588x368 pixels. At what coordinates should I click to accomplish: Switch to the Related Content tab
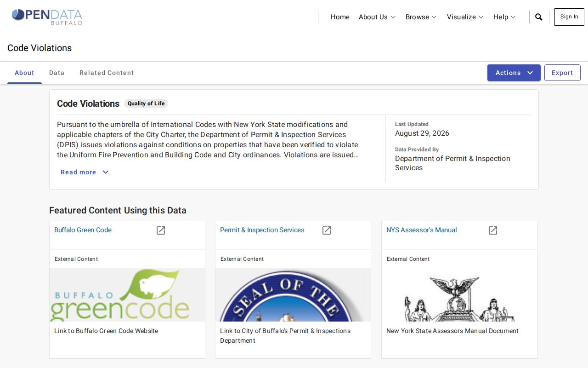(107, 73)
